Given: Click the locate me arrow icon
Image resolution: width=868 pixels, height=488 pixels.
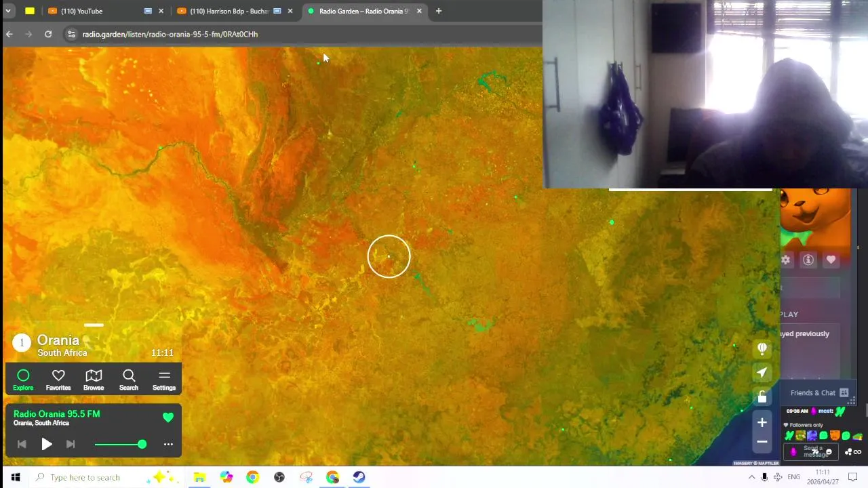Looking at the screenshot, I should coord(762,372).
